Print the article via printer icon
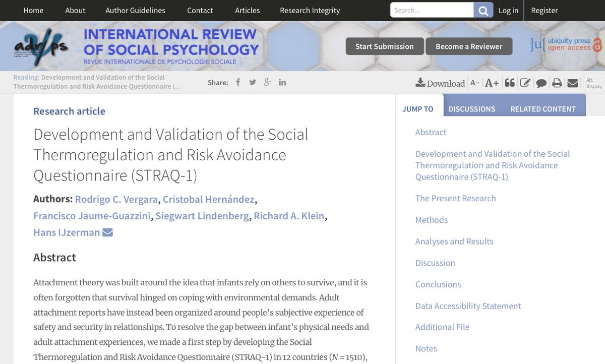The height and width of the screenshot is (364, 605). tap(557, 83)
